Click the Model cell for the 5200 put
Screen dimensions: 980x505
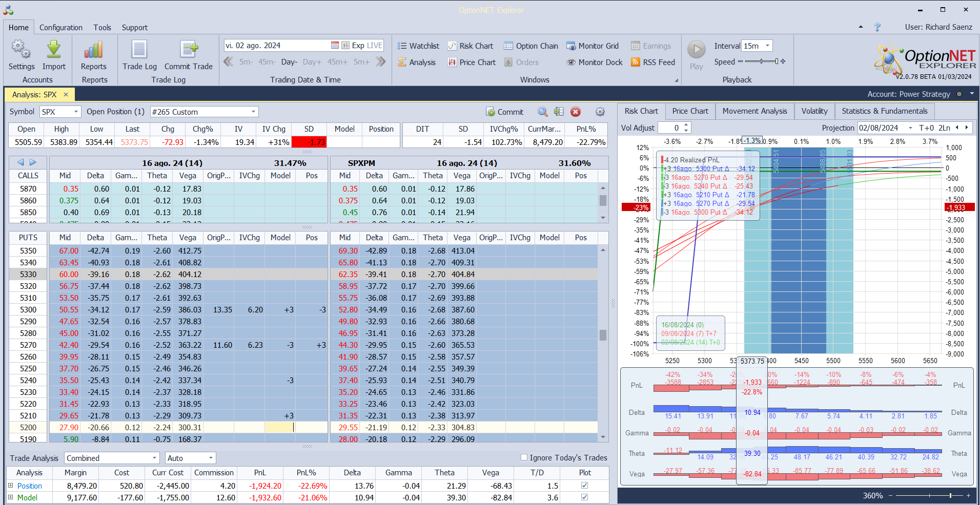(x=280, y=428)
